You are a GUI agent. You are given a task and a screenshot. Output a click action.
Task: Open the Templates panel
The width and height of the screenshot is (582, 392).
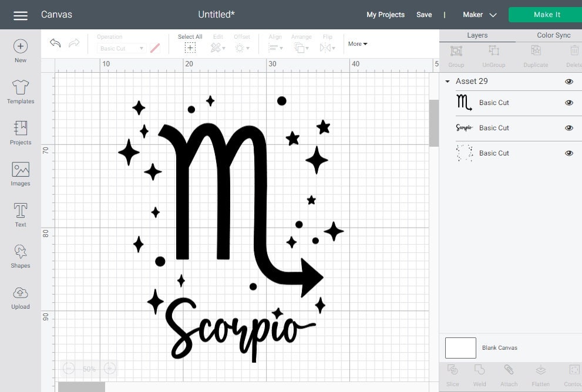20,91
